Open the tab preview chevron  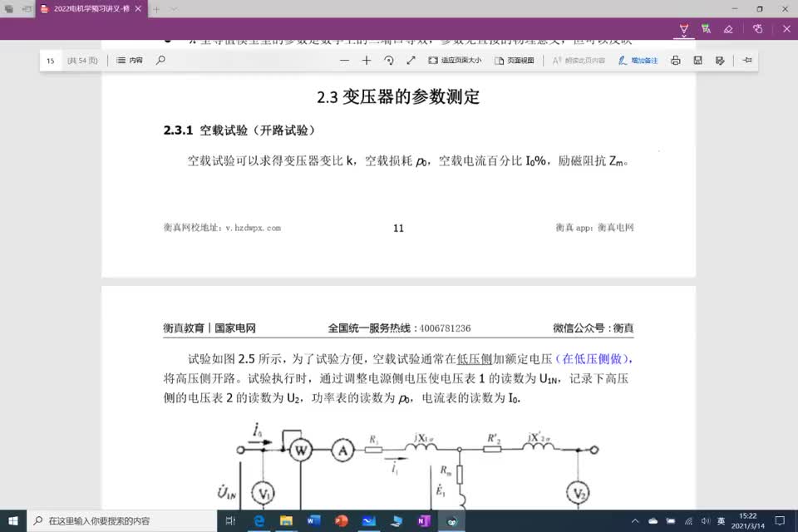pyautogui.click(x=174, y=9)
